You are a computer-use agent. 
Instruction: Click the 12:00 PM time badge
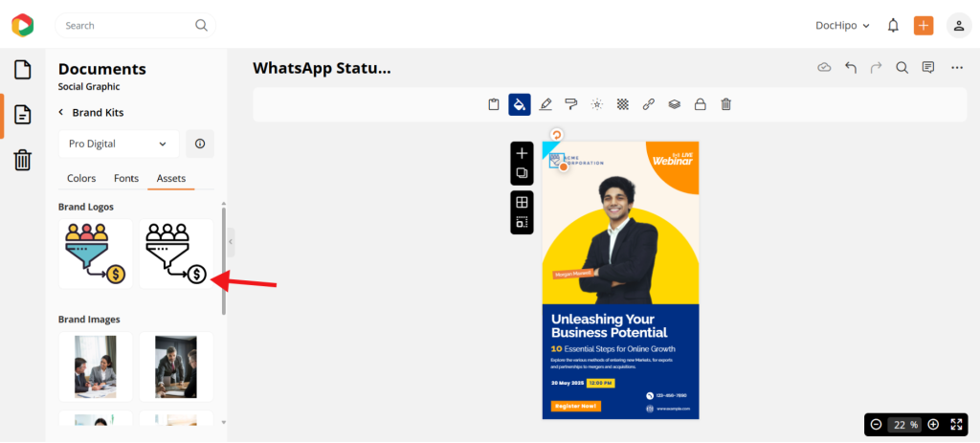click(600, 383)
